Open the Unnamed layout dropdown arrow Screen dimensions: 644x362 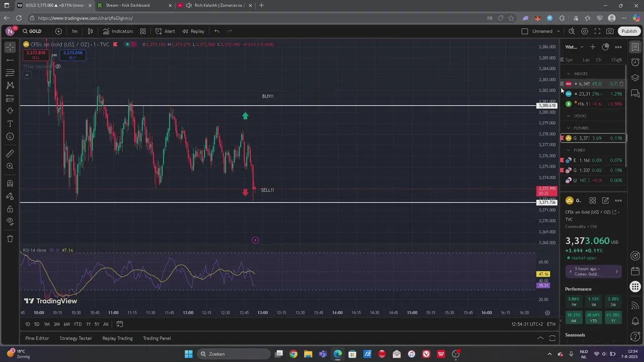point(558,31)
